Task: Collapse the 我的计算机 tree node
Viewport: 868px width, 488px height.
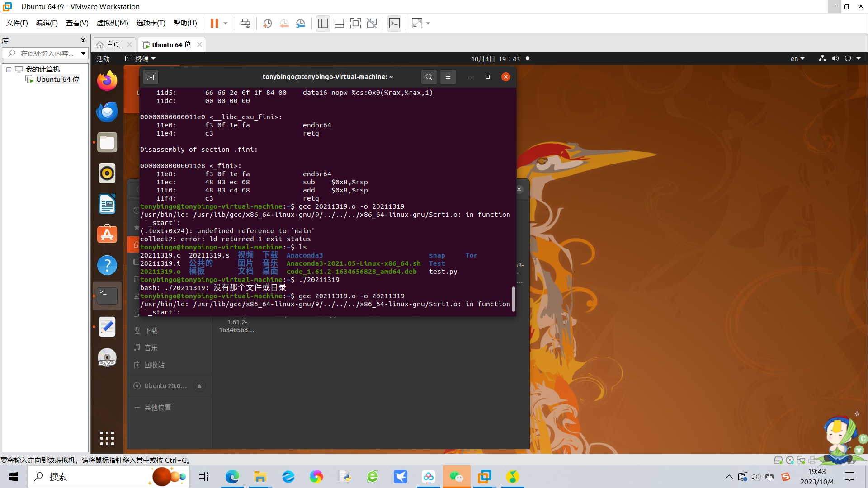Action: pyautogui.click(x=9, y=70)
